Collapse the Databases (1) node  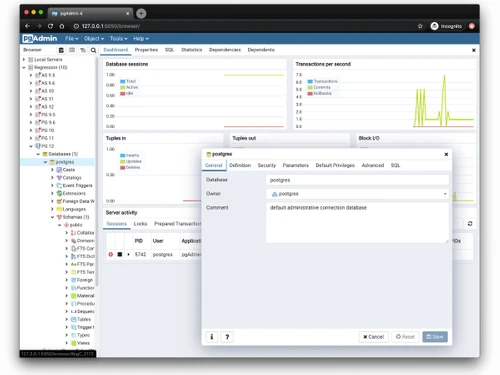38,154
